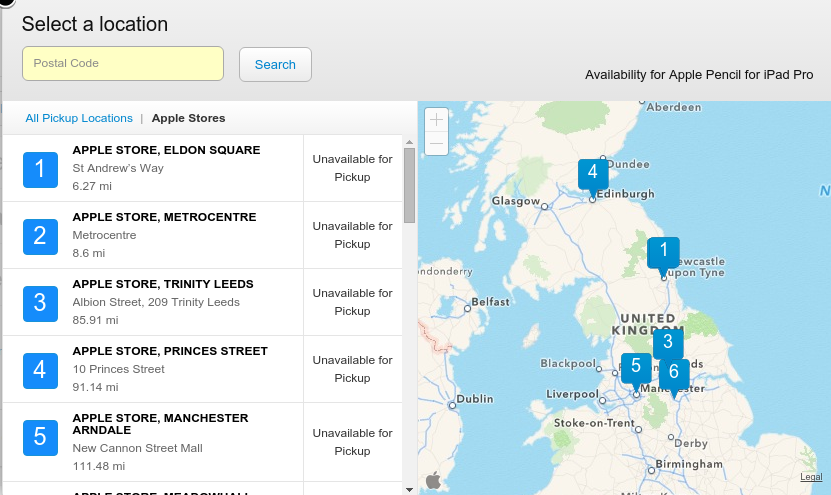831x495 pixels.
Task: Click the blue number 1 badge for Eldon Square
Action: point(40,170)
